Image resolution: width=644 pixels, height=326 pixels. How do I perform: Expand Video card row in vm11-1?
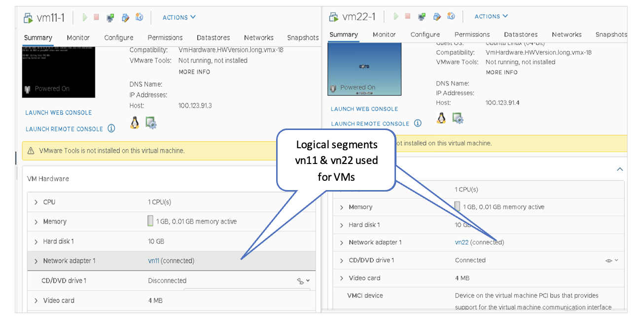click(x=36, y=301)
